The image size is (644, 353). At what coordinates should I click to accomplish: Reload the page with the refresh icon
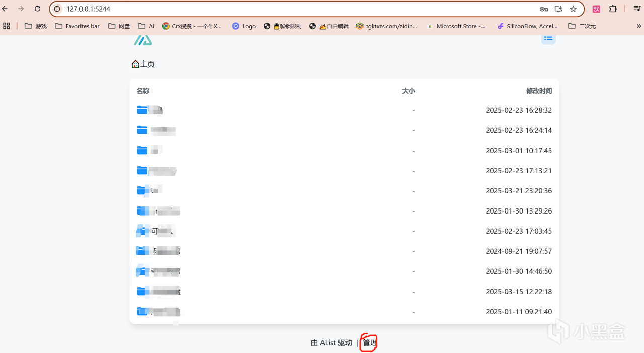coord(38,9)
